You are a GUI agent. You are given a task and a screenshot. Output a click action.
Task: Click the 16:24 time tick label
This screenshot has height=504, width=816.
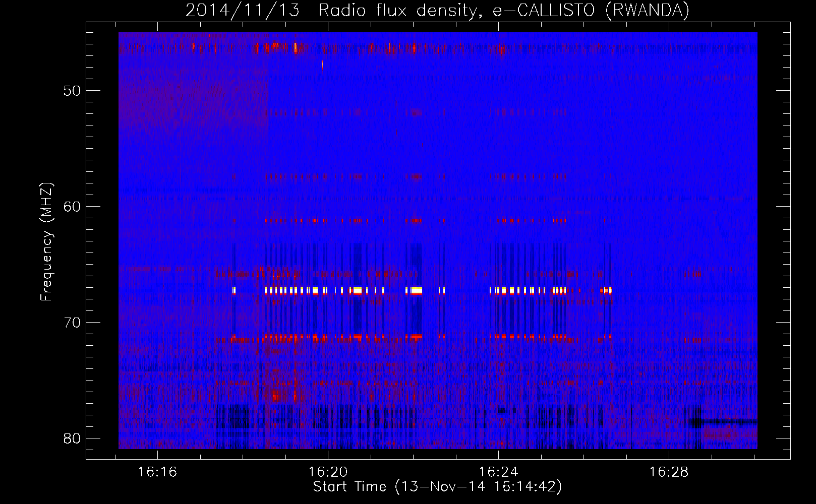coord(498,472)
